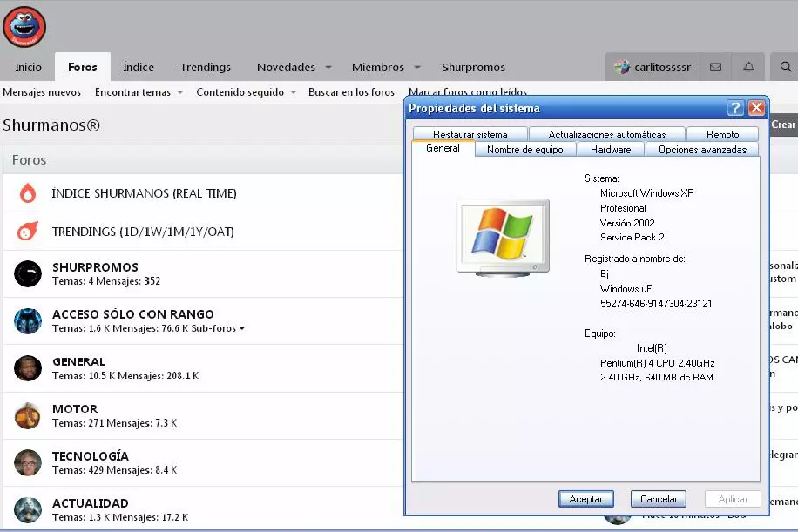Switch to the Remoto tab

[x=723, y=134]
